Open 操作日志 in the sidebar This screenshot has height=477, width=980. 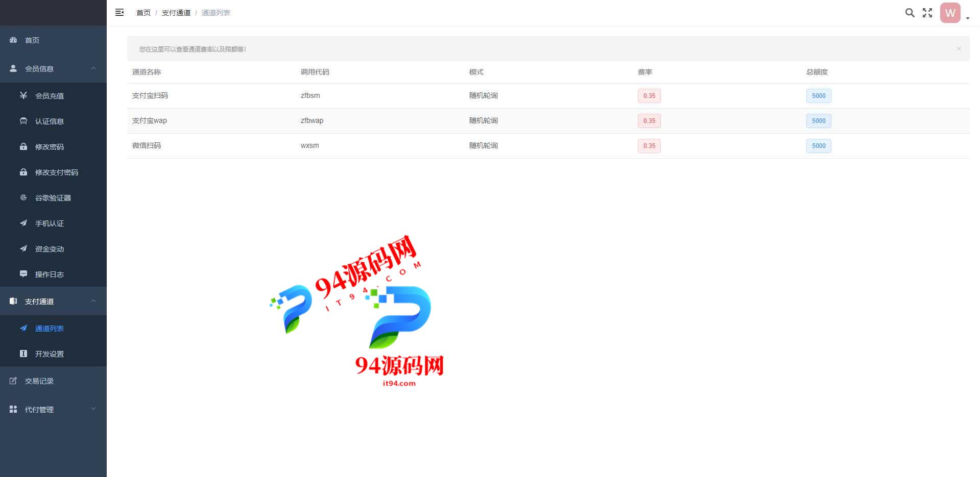pyautogui.click(x=53, y=274)
